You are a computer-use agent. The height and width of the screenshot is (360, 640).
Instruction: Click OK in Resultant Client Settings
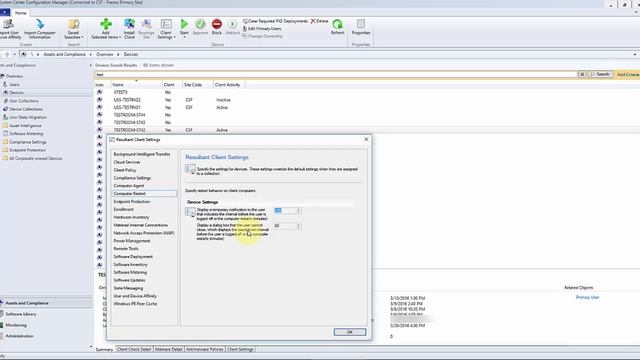350,332
